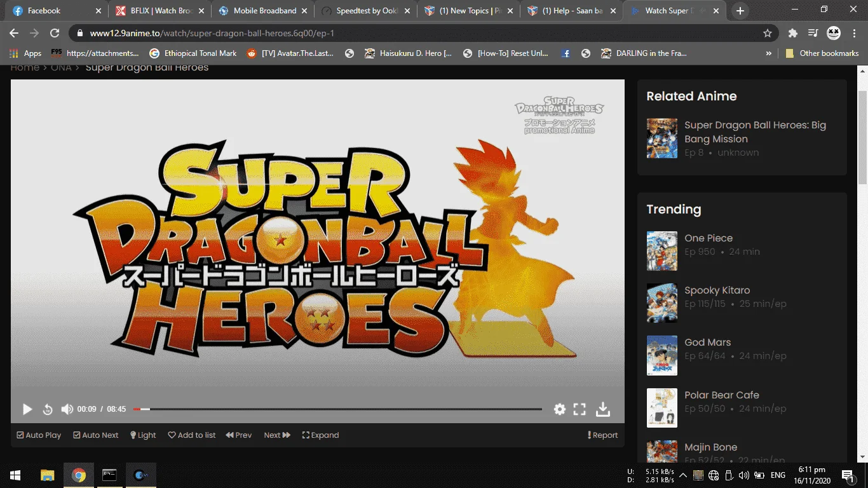The width and height of the screenshot is (868, 488).
Task: Open Polar Bear Cafe from Trending
Action: (x=722, y=395)
